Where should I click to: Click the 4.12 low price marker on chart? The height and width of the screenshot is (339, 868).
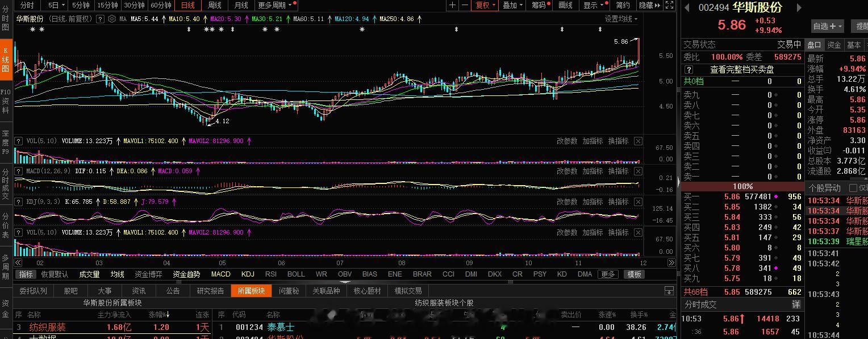pos(222,121)
